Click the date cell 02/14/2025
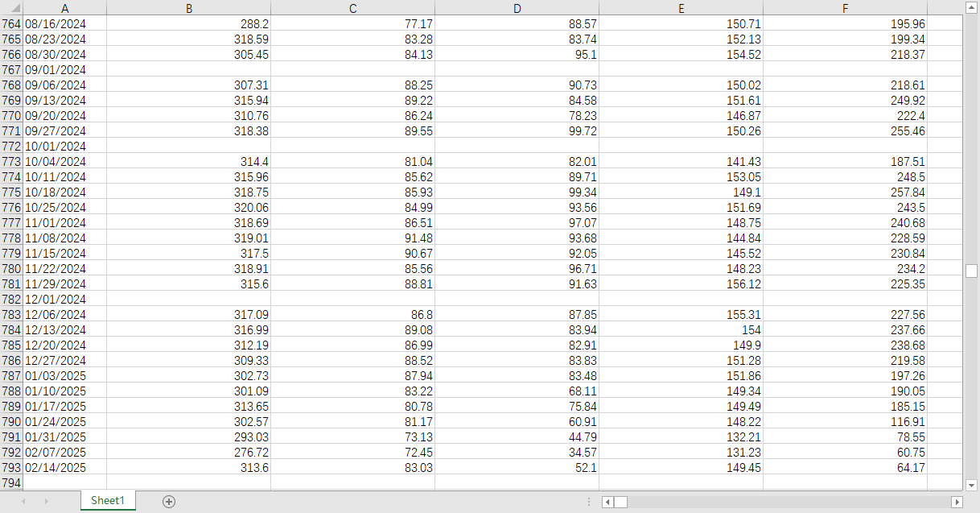 pos(64,468)
